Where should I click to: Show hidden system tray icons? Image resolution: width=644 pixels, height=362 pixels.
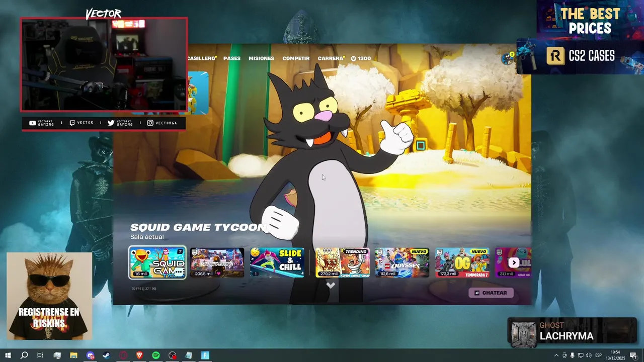pos(556,355)
